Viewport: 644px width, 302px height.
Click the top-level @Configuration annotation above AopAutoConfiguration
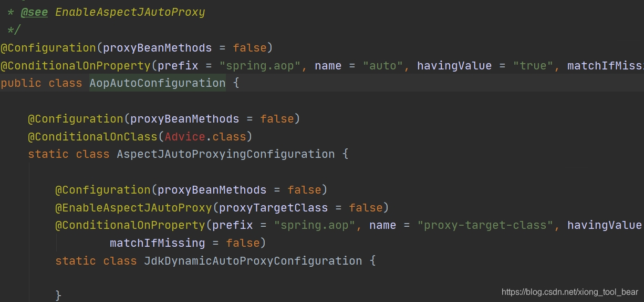(x=48, y=48)
